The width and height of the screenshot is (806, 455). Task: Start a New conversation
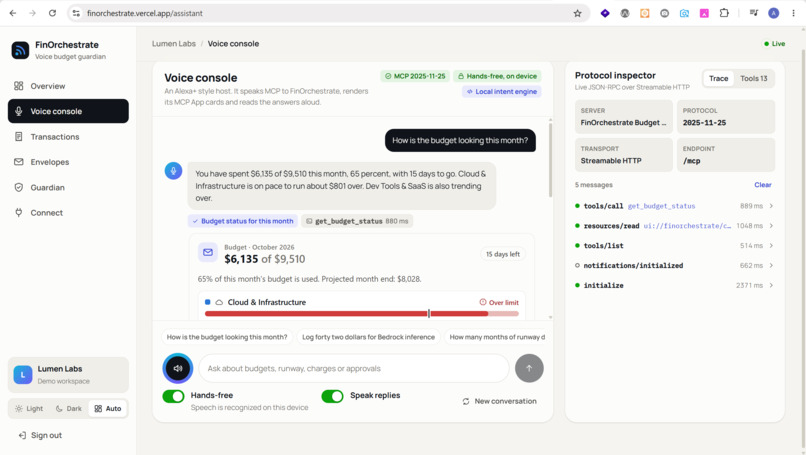point(499,401)
